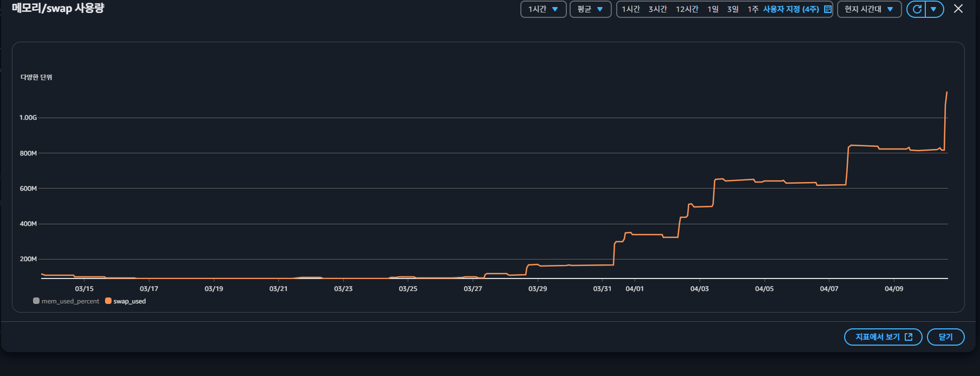Image resolution: width=980 pixels, height=376 pixels.
Task: Pick the 3일 time range
Action: (x=733, y=9)
